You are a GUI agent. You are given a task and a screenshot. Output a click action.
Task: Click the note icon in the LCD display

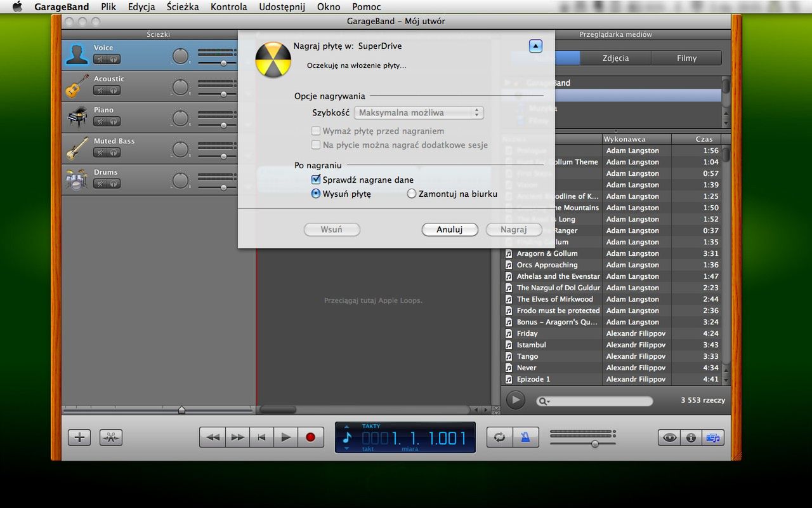pyautogui.click(x=346, y=437)
